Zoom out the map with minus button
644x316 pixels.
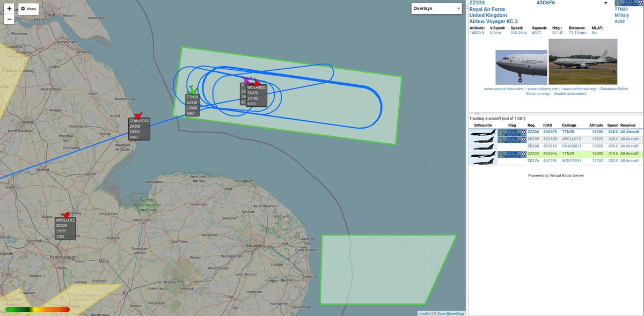coord(9,19)
